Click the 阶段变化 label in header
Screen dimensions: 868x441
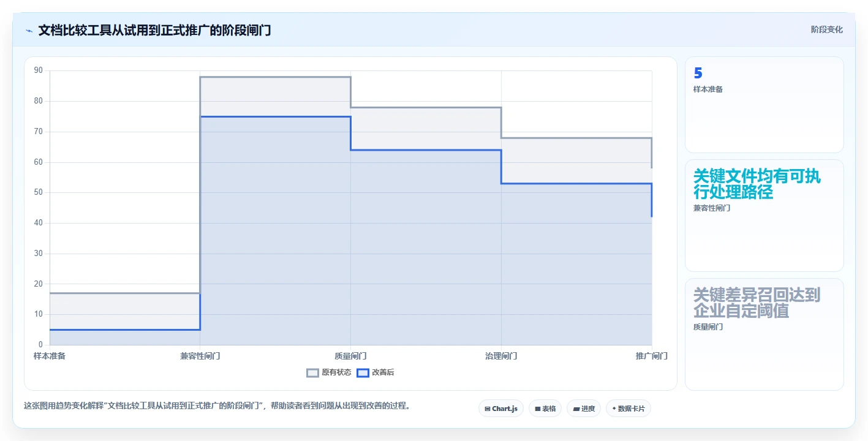pos(827,29)
